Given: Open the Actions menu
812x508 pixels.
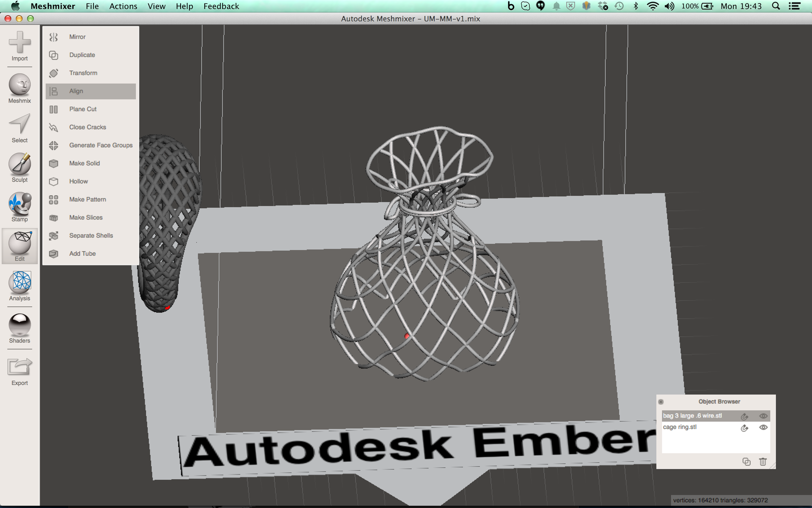Looking at the screenshot, I should (x=123, y=6).
